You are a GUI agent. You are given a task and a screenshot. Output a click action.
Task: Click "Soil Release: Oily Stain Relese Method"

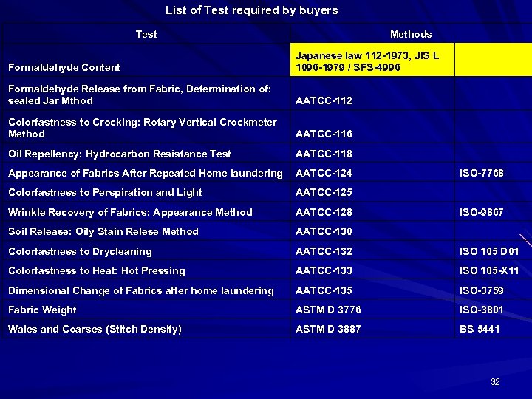[103, 232]
